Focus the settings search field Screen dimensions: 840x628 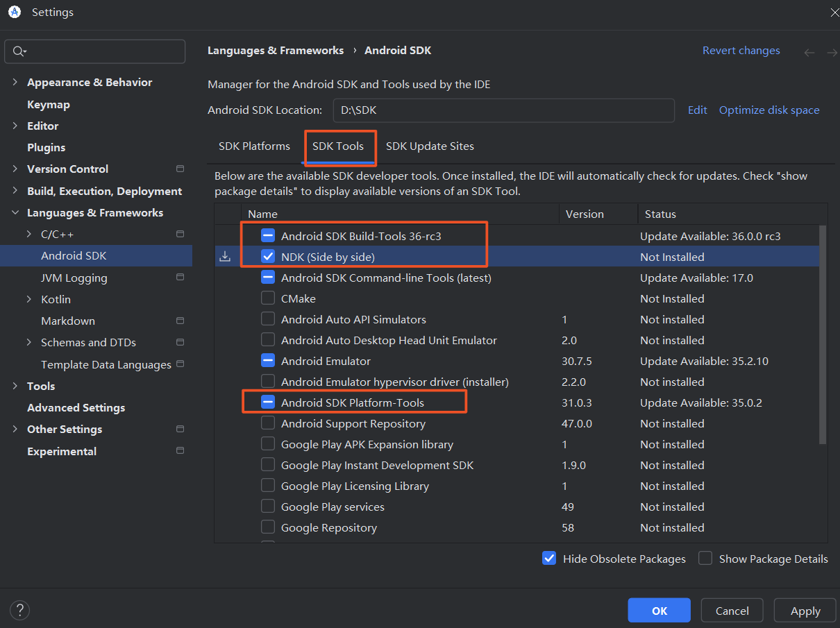(95, 51)
